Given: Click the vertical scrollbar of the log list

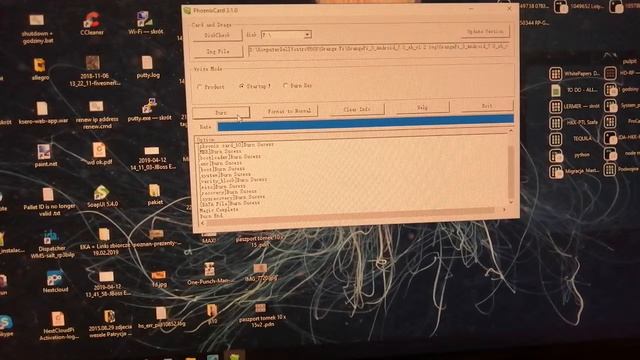Looking at the screenshot, I should tap(511, 168).
